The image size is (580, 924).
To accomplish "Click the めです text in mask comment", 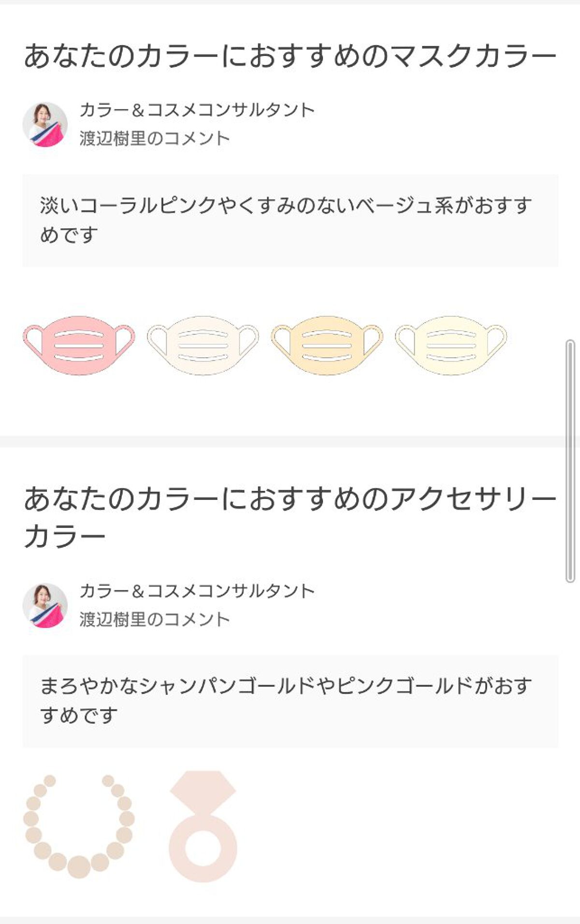I will pyautogui.click(x=69, y=235).
